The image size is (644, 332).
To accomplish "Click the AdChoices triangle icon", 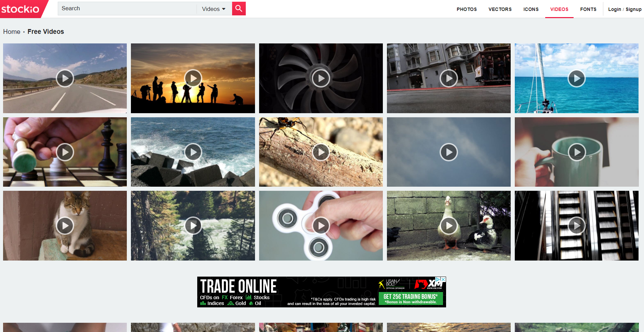I will point(438,279).
